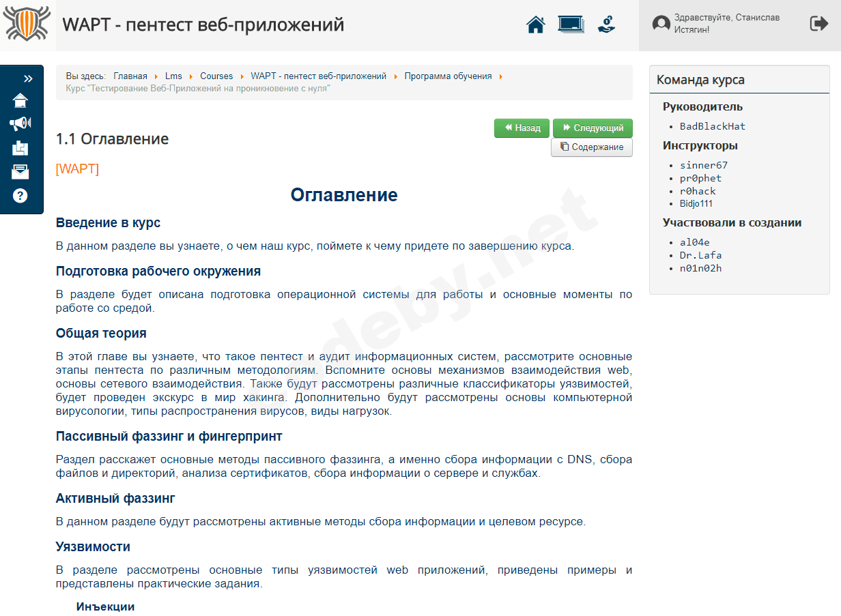The image size is (841, 616).
Task: Click the logout arrow icon
Action: [x=818, y=24]
